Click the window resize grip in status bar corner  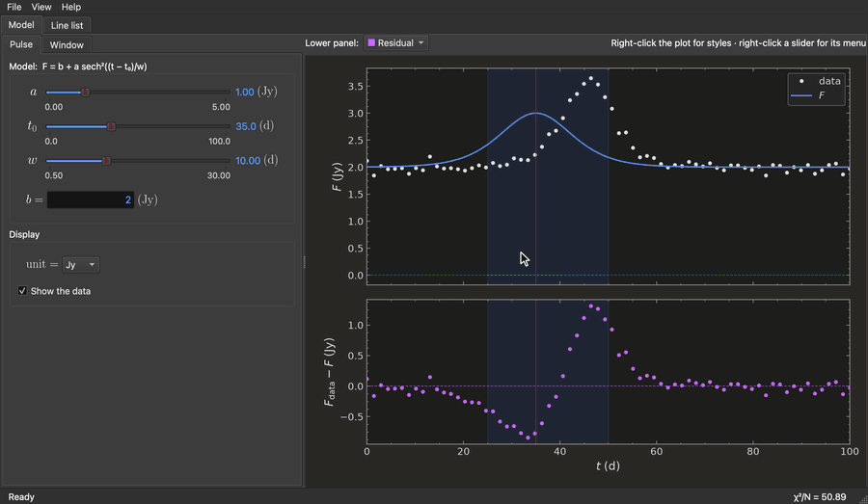(x=863, y=499)
